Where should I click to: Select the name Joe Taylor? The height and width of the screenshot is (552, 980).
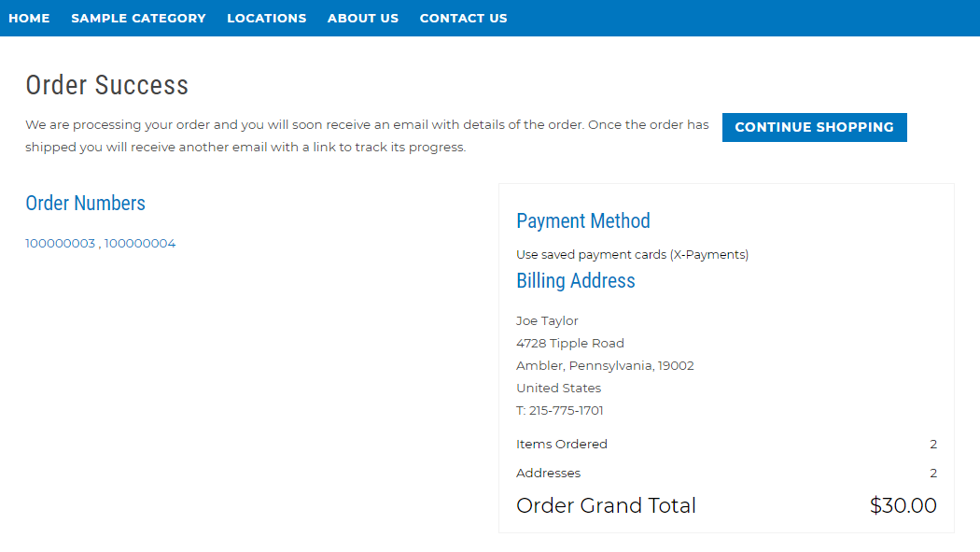(x=548, y=320)
